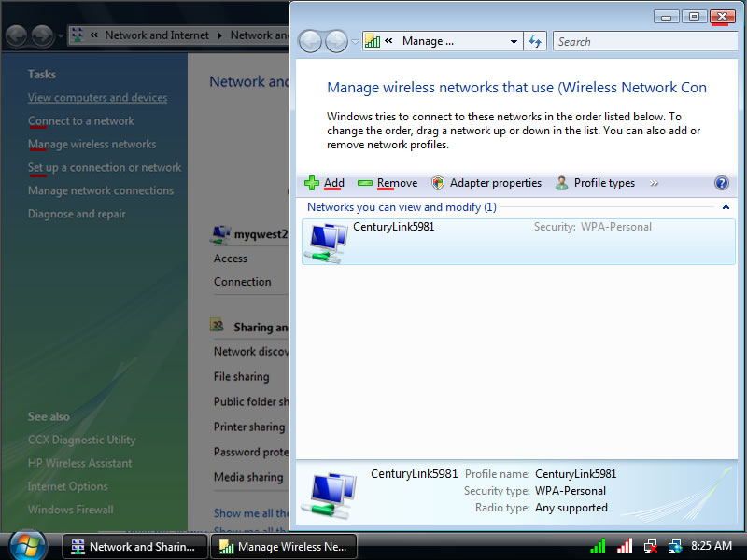Screen dimensions: 747x560
Task: Click the blue Help question mark icon
Action: (721, 183)
